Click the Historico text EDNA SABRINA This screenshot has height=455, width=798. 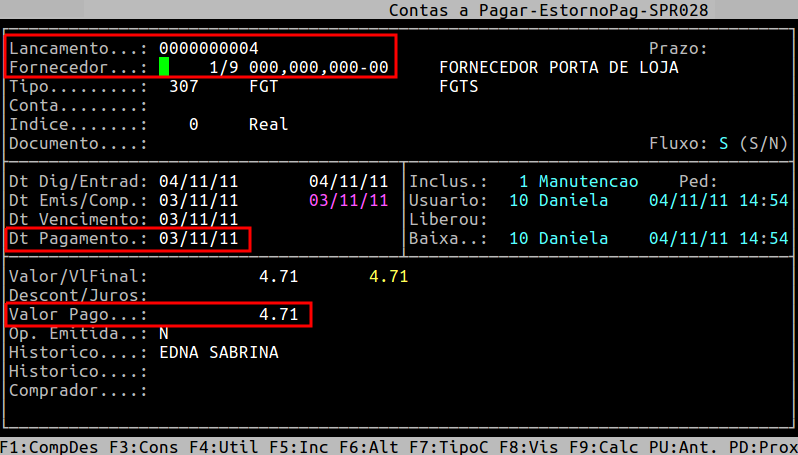[x=218, y=352]
